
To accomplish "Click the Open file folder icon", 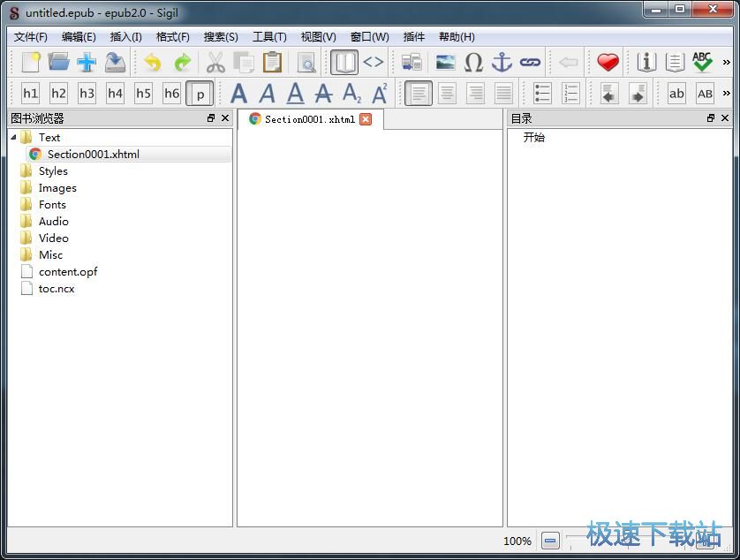I will pyautogui.click(x=58, y=62).
